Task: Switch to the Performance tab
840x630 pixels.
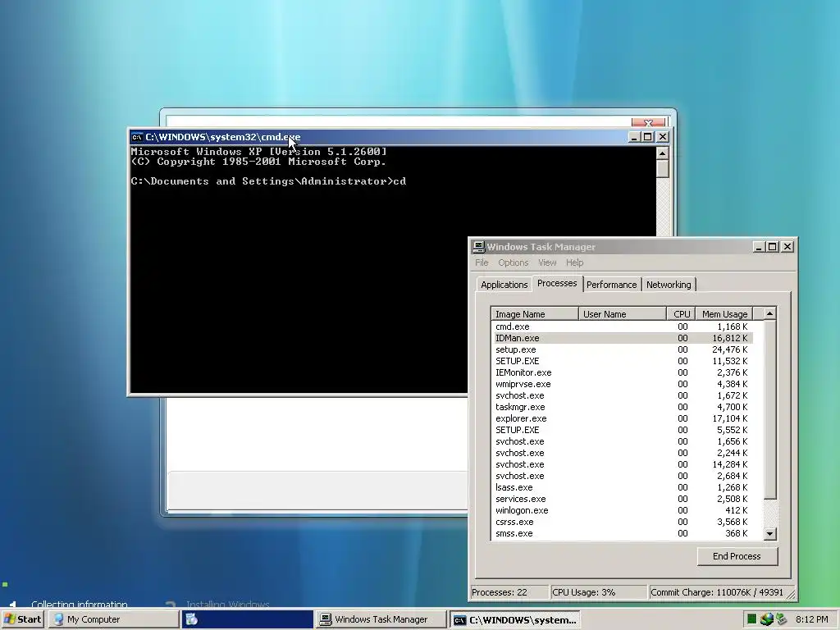Action: [x=611, y=285]
